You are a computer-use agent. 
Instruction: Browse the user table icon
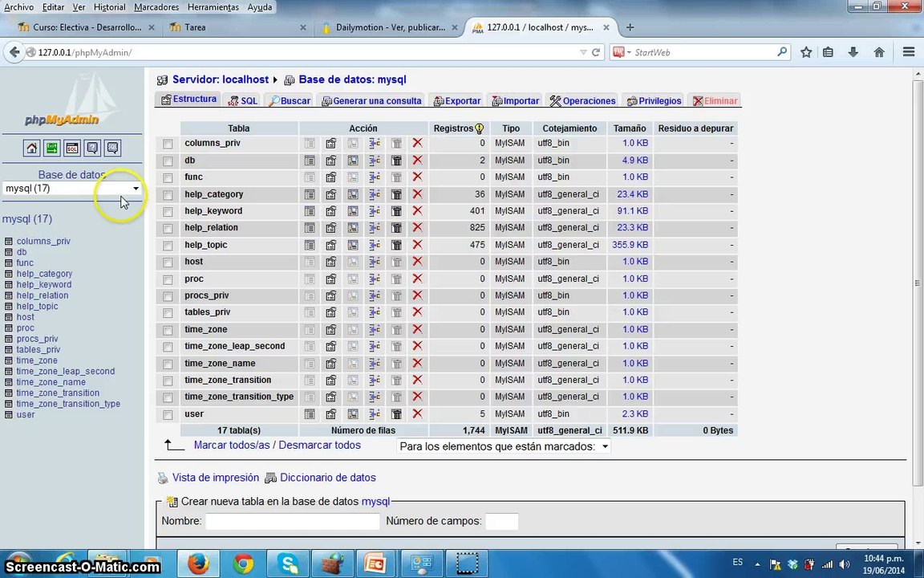310,414
